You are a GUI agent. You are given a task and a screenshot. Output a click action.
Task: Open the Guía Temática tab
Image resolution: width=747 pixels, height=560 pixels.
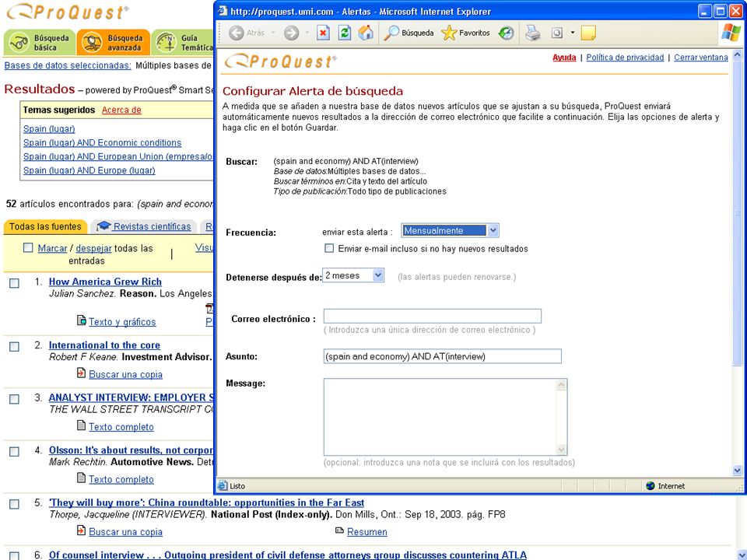184,42
